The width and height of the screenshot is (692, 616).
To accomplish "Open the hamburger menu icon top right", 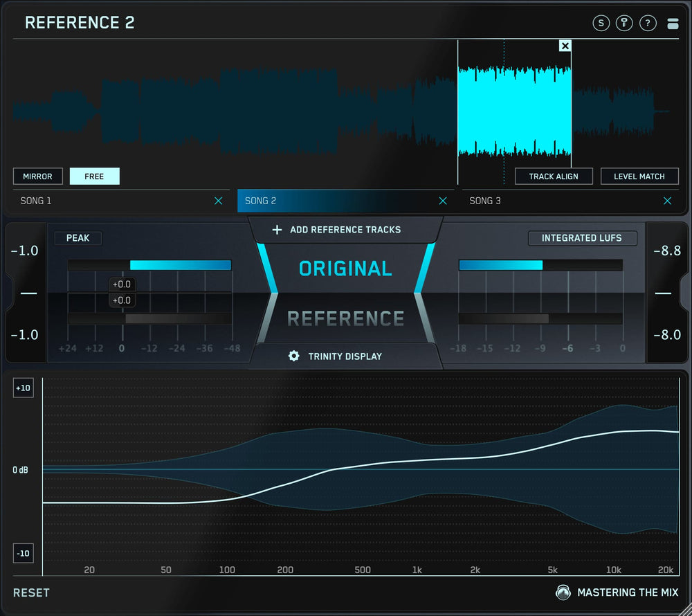I will (x=673, y=22).
